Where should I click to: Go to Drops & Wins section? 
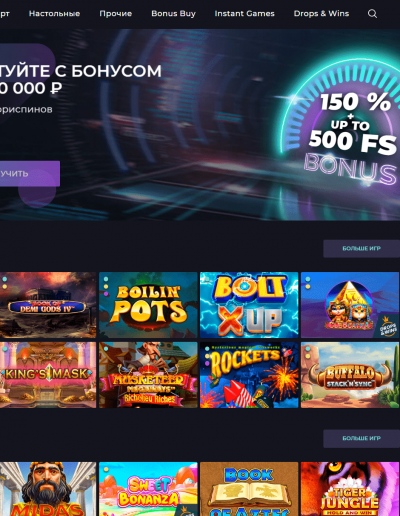coord(321,14)
